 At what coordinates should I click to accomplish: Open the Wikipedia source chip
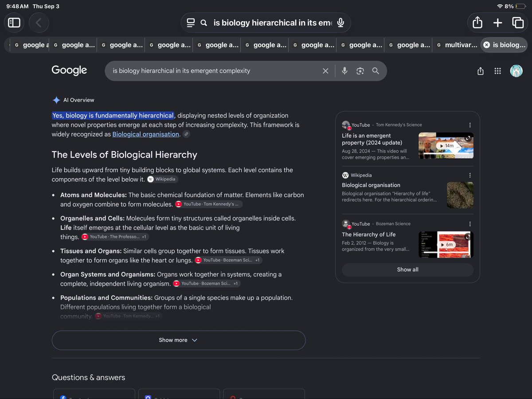click(x=163, y=179)
